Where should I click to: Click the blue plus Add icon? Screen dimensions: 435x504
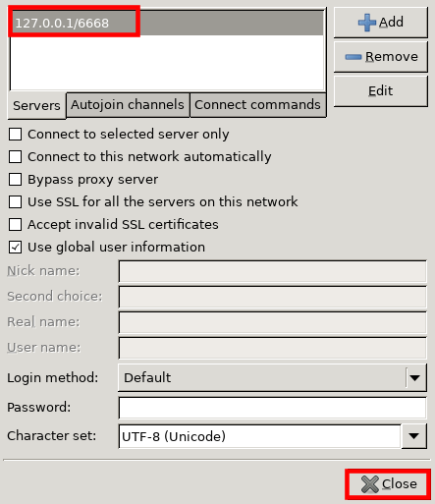367,23
